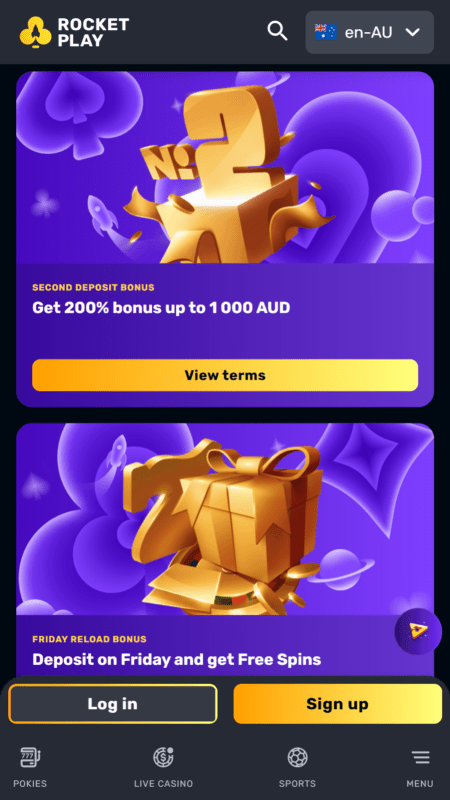Select the POKIES tab label
450x800 pixels.
click(x=30, y=783)
